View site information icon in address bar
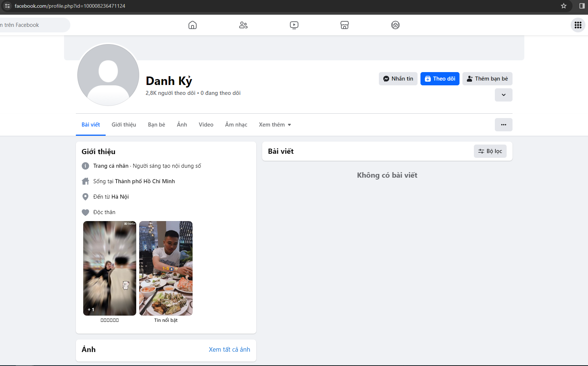This screenshot has width=588, height=366. tap(7, 6)
